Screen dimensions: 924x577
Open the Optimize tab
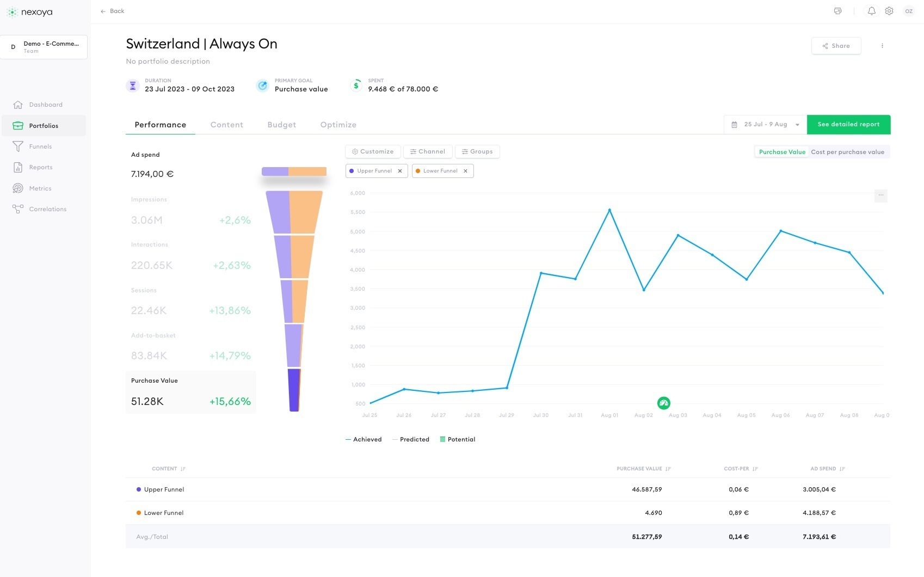[x=338, y=125]
